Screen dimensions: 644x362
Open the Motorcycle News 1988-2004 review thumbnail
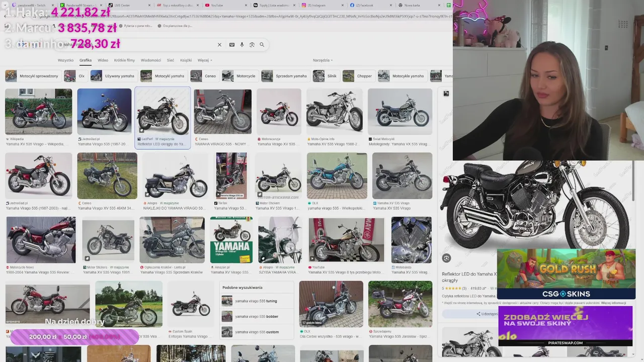coord(41,240)
